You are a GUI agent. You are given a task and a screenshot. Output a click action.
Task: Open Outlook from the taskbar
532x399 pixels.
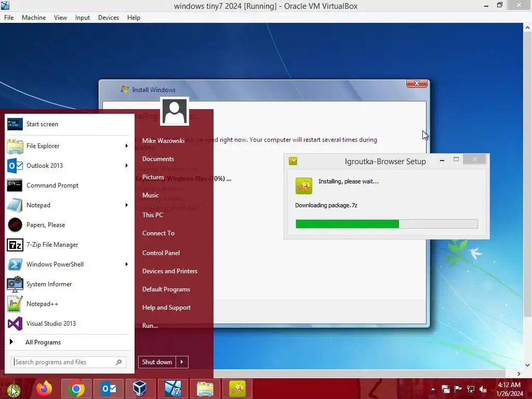pos(109,389)
